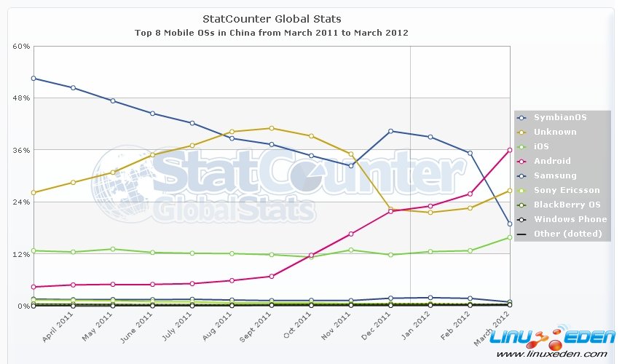Select the SymbianOS data point at March 2012

tap(510, 223)
